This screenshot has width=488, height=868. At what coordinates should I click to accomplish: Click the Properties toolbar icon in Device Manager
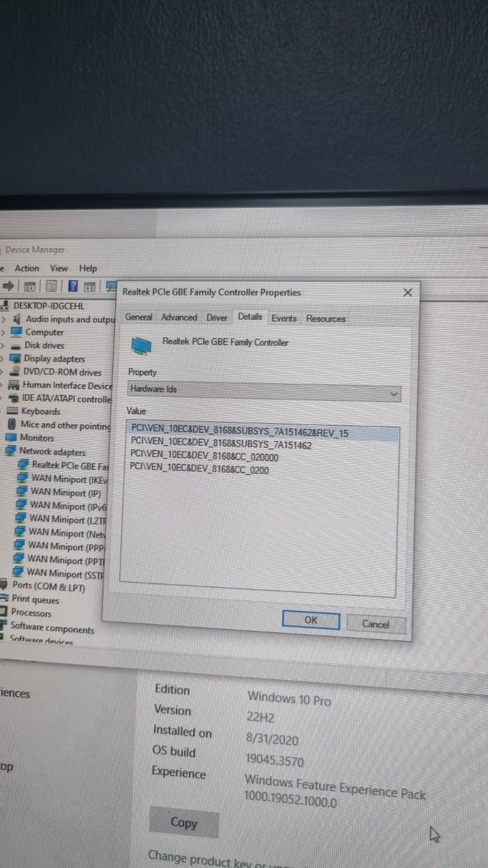pos(52,286)
